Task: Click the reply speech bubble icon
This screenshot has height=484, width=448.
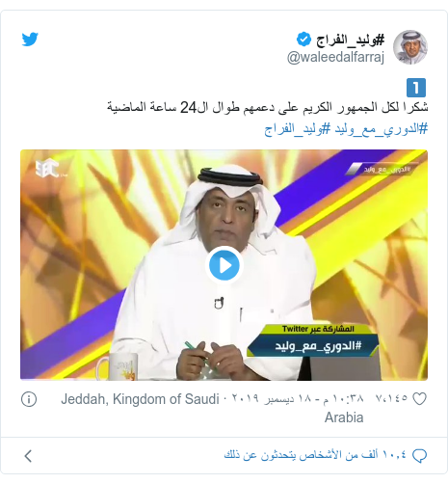Action: (x=419, y=456)
